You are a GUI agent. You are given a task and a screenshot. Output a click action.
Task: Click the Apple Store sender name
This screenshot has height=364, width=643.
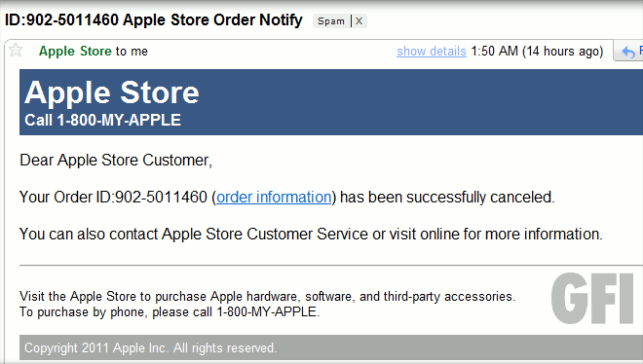click(x=75, y=52)
